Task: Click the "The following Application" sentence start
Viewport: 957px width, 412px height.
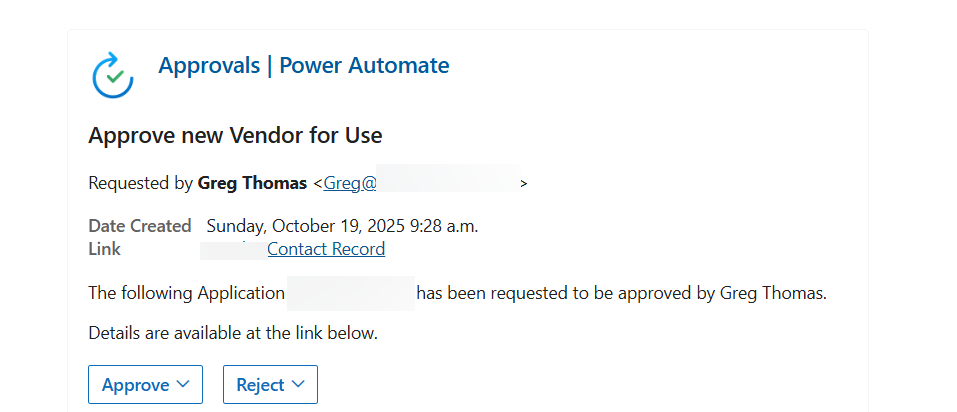Action: (186, 294)
